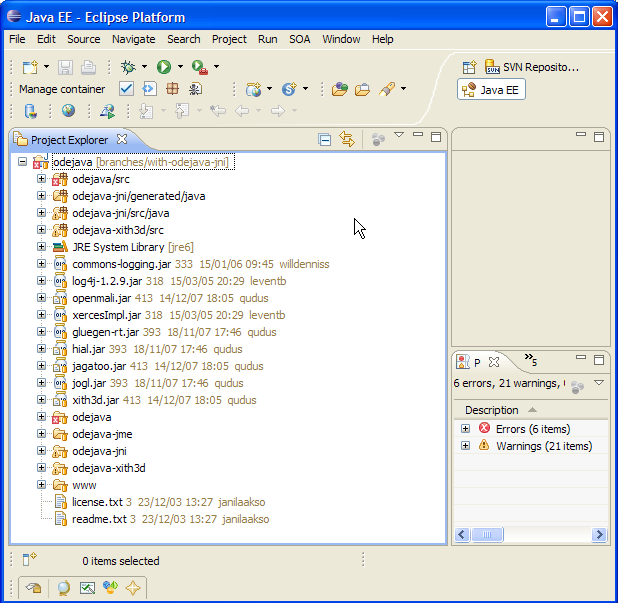The height and width of the screenshot is (603, 618).
Task: Click the Debug bug icon
Action: click(x=128, y=67)
